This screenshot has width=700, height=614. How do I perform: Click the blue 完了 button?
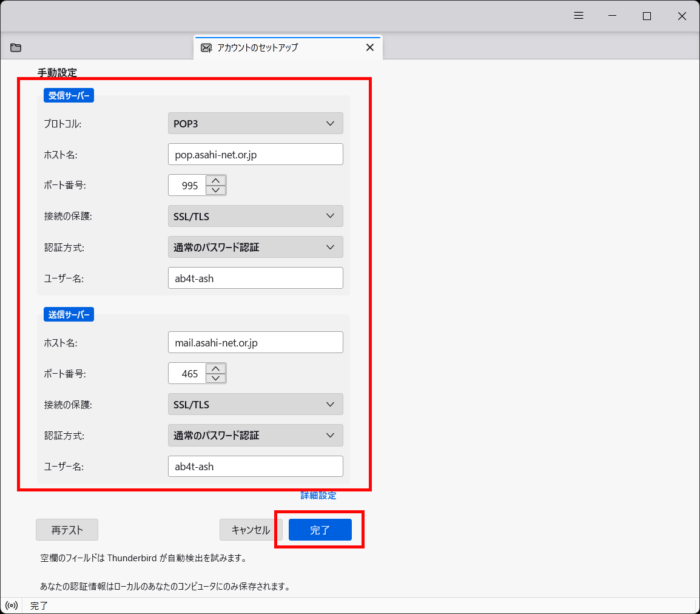[x=320, y=530]
